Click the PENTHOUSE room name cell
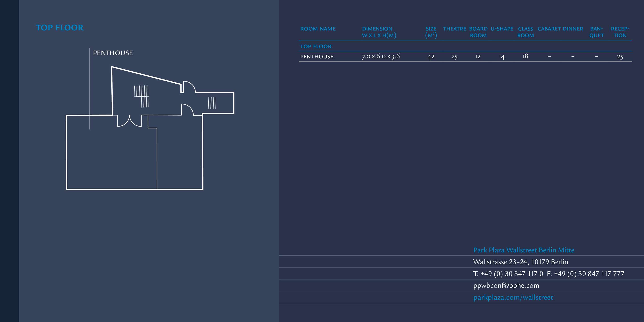 [317, 57]
